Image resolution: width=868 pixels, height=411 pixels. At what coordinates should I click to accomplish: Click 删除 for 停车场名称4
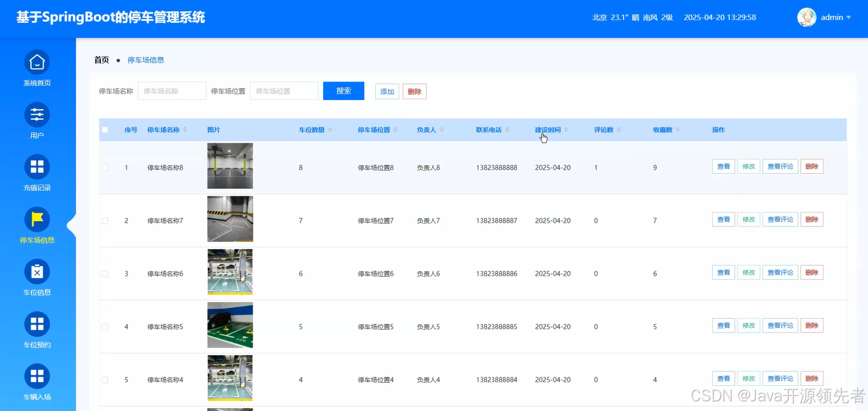(x=812, y=379)
